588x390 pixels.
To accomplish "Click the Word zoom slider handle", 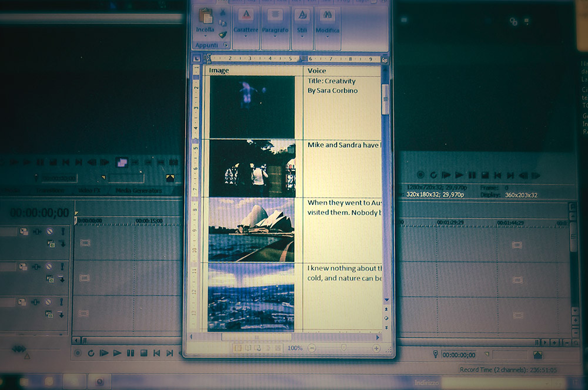I will tap(344, 348).
